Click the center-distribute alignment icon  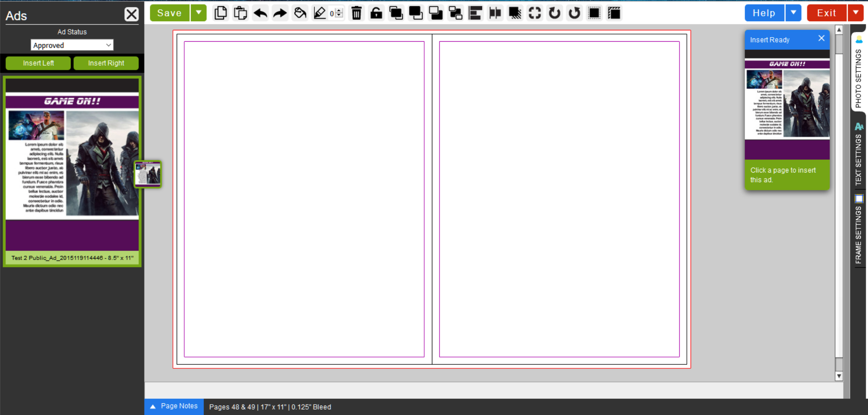pyautogui.click(x=495, y=13)
